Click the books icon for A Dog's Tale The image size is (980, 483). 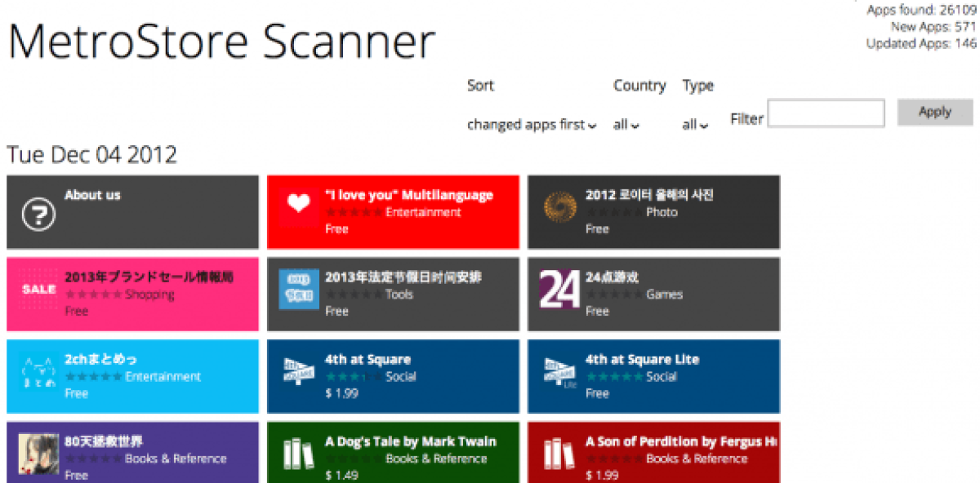(299, 454)
